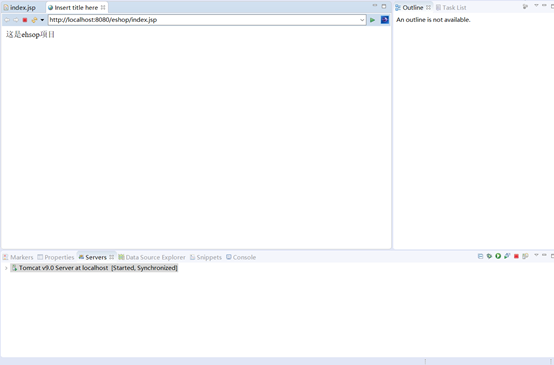
Task: Select Tomcat v9.0 Server at localhost row
Action: pos(94,268)
